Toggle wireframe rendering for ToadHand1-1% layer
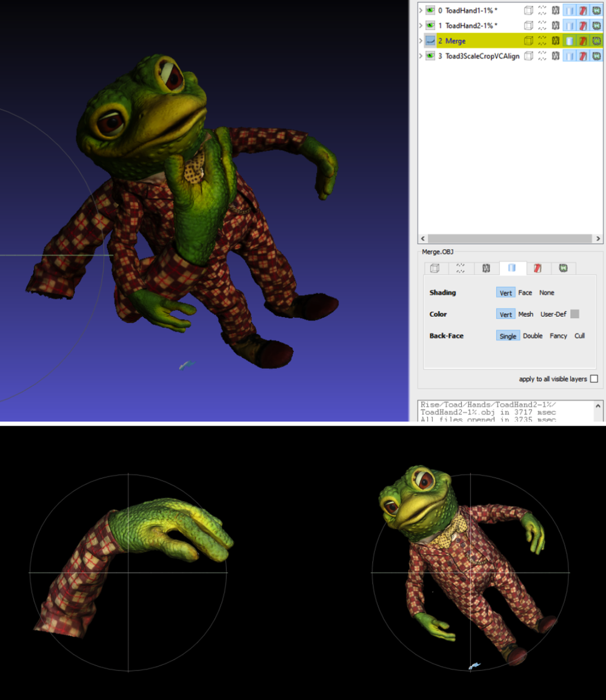 [556, 10]
